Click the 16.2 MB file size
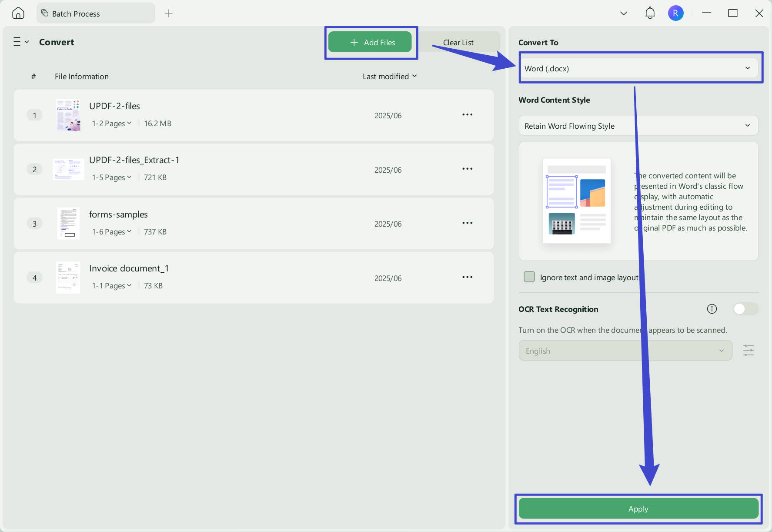The width and height of the screenshot is (772, 532). coord(157,123)
